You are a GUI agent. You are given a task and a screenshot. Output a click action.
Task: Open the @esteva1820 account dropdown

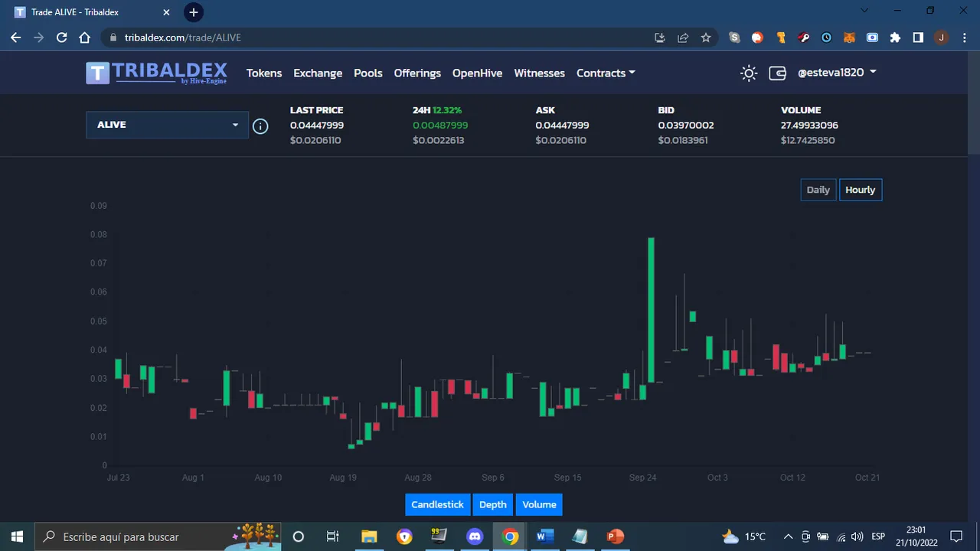point(837,73)
